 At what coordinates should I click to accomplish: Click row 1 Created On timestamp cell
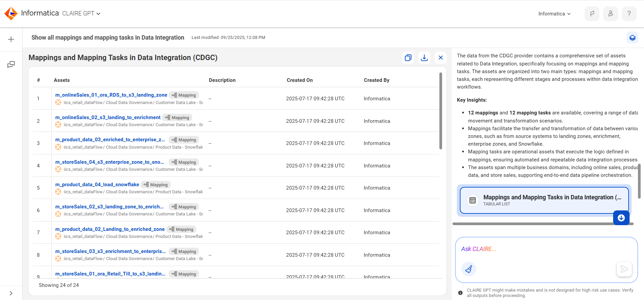pyautogui.click(x=315, y=99)
